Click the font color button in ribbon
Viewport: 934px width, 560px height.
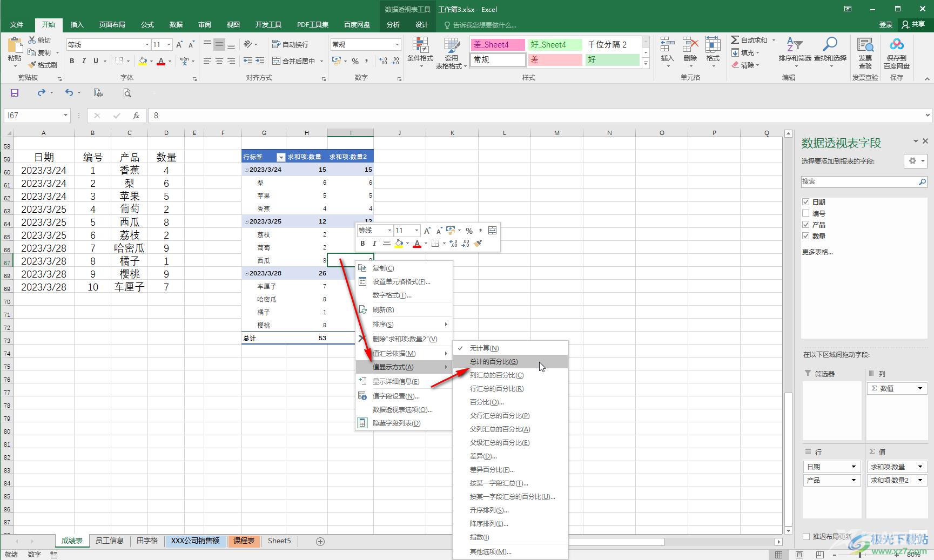pyautogui.click(x=160, y=62)
